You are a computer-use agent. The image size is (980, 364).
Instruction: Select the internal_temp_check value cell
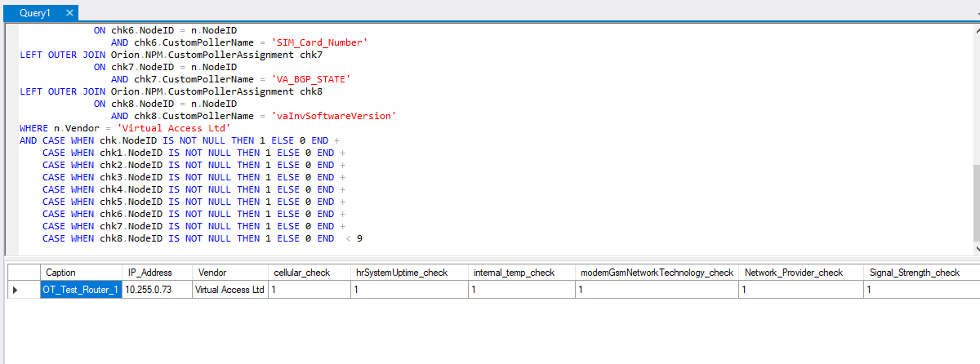521,289
